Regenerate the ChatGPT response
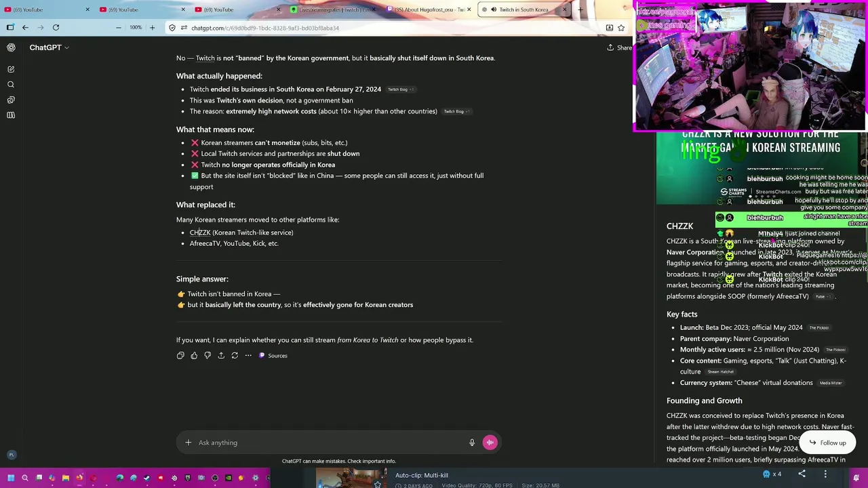Image resolution: width=868 pixels, height=488 pixels. 235,356
